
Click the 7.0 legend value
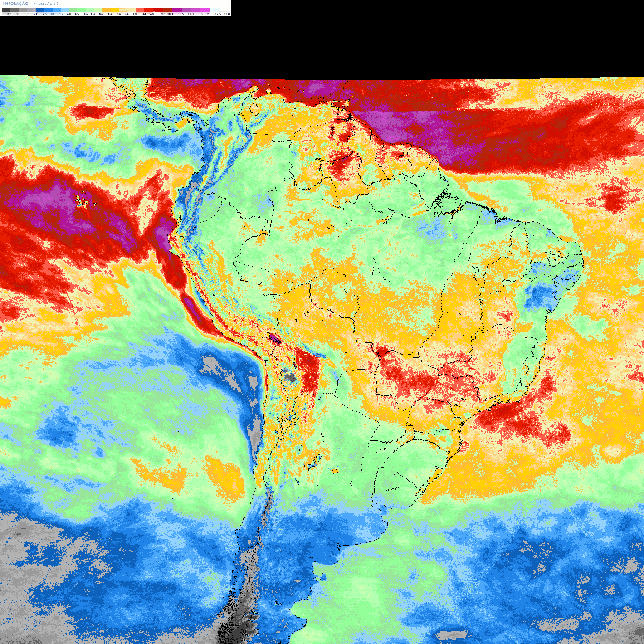[119, 14]
